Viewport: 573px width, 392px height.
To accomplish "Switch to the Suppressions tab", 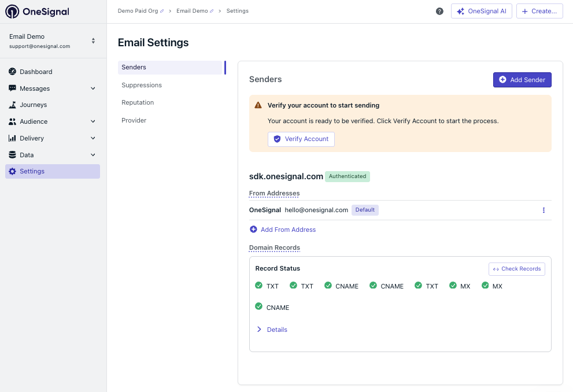I will 142,85.
